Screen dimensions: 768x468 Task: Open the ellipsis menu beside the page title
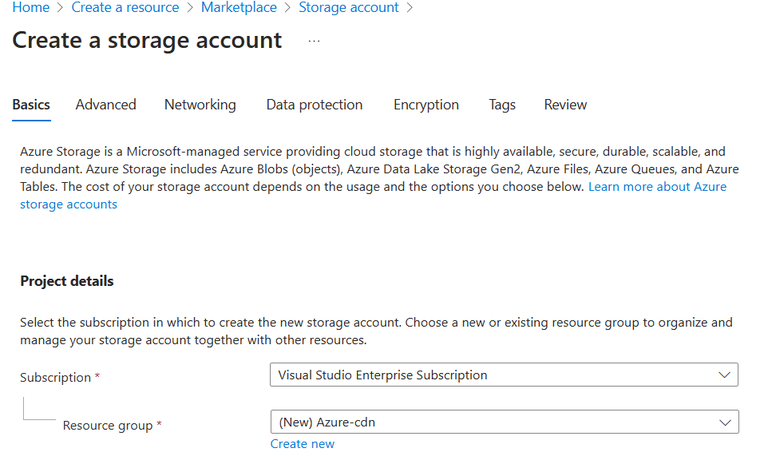[314, 41]
